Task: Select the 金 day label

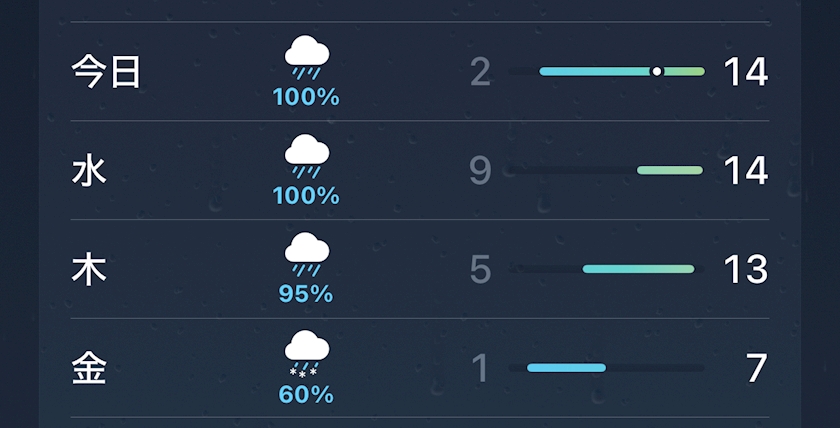Action: (89, 368)
